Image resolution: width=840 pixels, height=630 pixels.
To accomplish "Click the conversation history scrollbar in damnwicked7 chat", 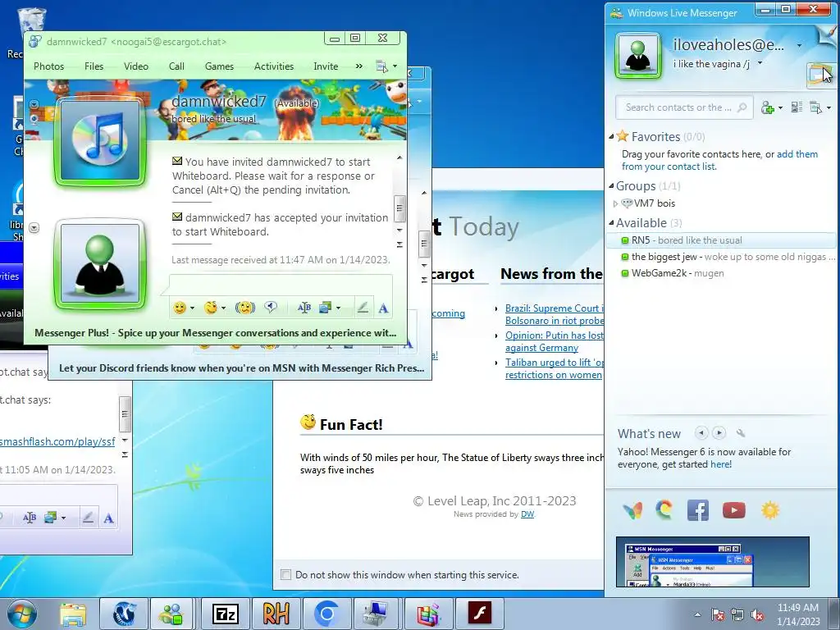I will click(399, 208).
